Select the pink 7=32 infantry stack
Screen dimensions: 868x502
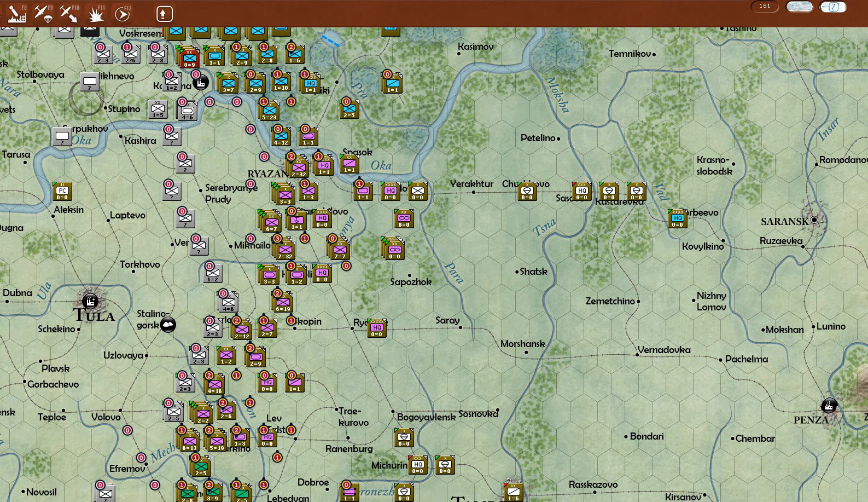(285, 250)
